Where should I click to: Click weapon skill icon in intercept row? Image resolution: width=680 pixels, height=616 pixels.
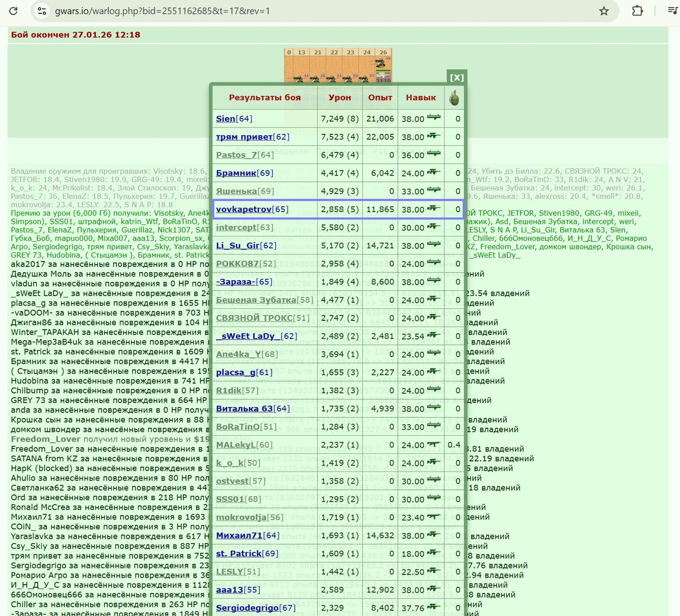[x=434, y=226]
